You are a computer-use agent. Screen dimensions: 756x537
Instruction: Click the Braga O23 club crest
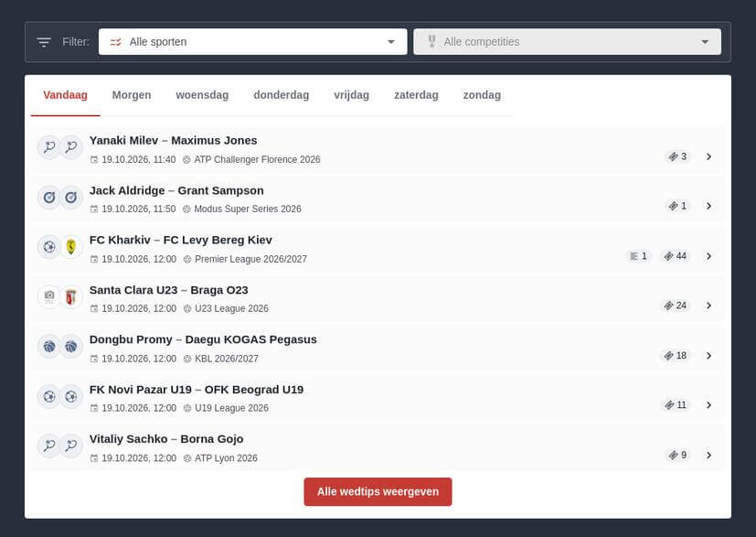[x=71, y=296]
